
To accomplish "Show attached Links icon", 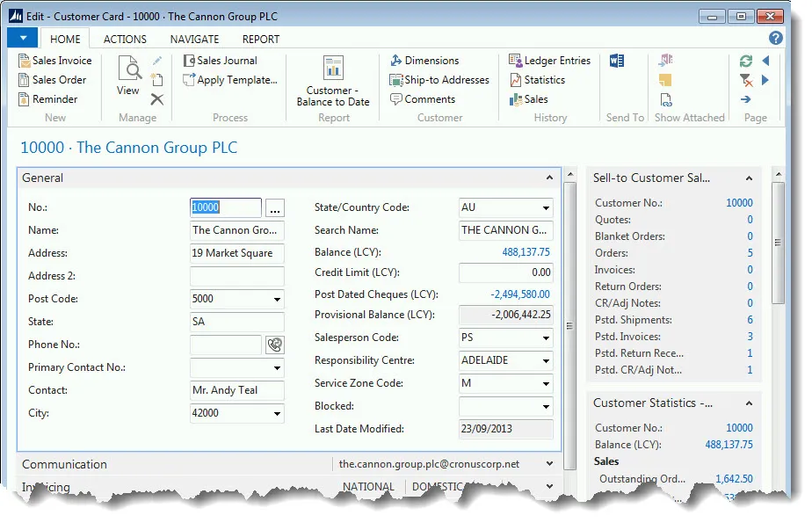I will pyautogui.click(x=666, y=99).
